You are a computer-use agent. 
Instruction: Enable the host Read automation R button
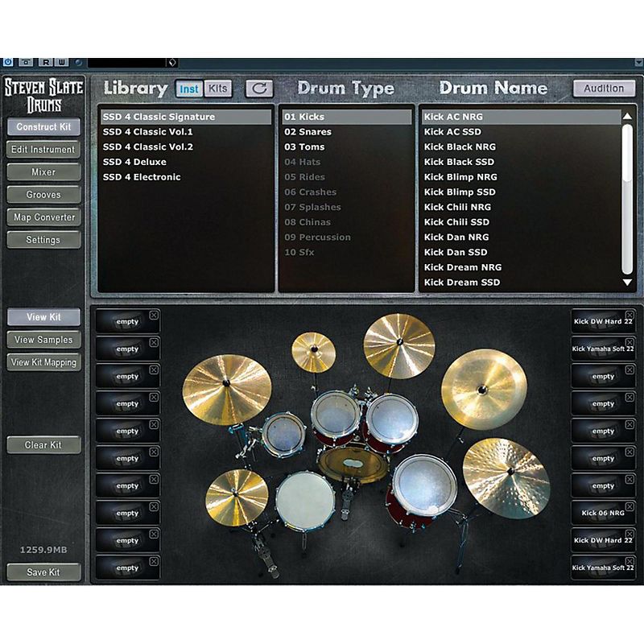point(46,62)
